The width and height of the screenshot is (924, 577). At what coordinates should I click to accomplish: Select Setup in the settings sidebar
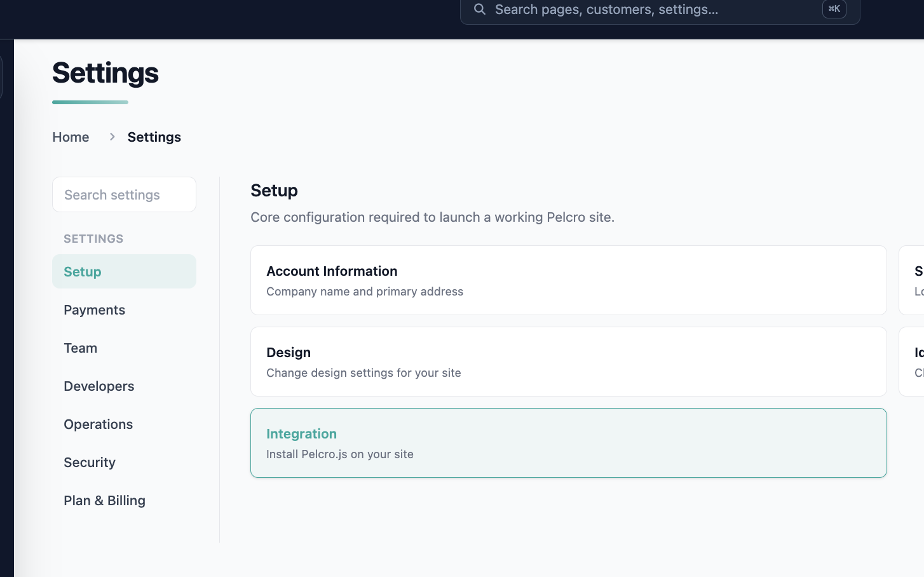(124, 271)
